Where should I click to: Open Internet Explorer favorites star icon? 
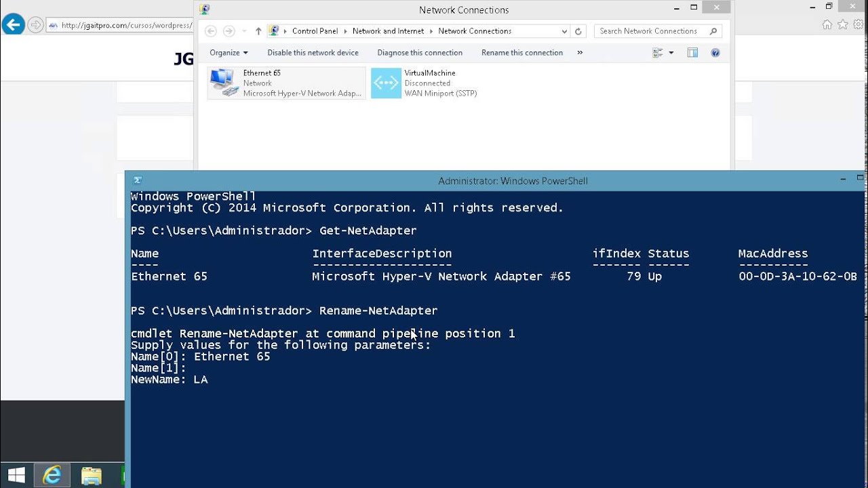842,24
